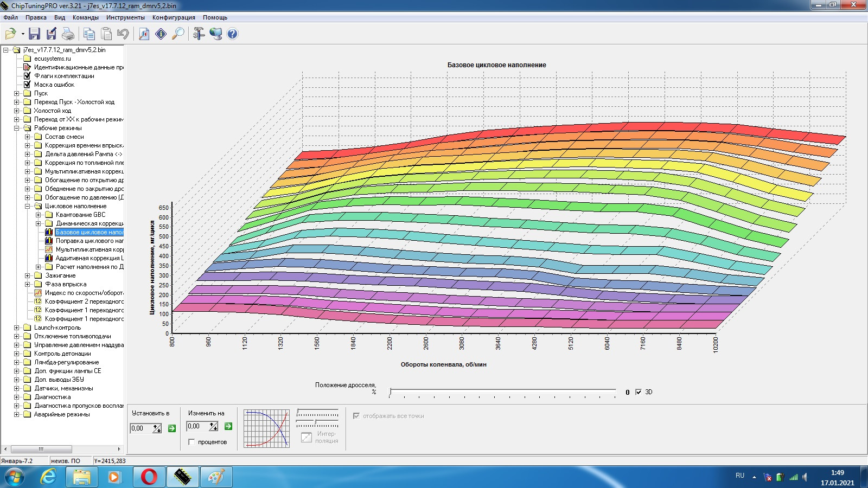
Task: Click the blue question mark help icon
Action: [x=232, y=34]
